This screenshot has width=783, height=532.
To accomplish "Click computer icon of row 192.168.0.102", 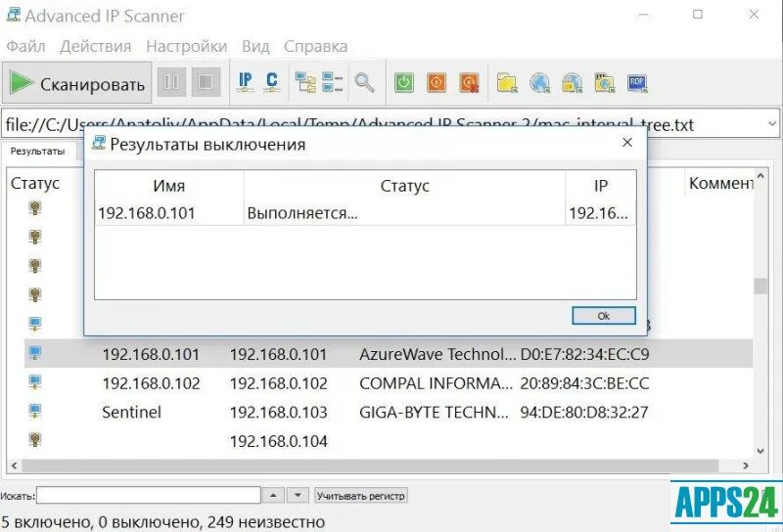I will pos(35,382).
